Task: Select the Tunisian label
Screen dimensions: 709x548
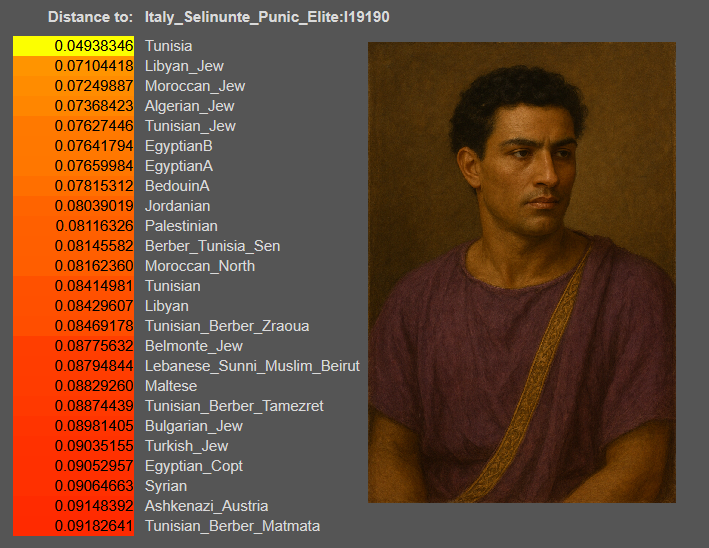Action: click(172, 286)
